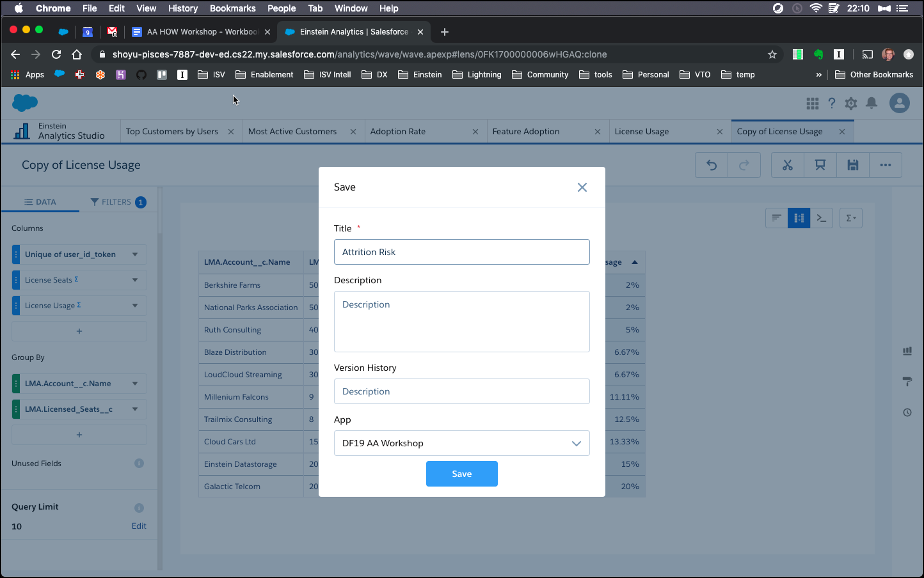Expand License Seats column dropdown
Image resolution: width=924 pixels, height=578 pixels.
pyautogui.click(x=135, y=280)
